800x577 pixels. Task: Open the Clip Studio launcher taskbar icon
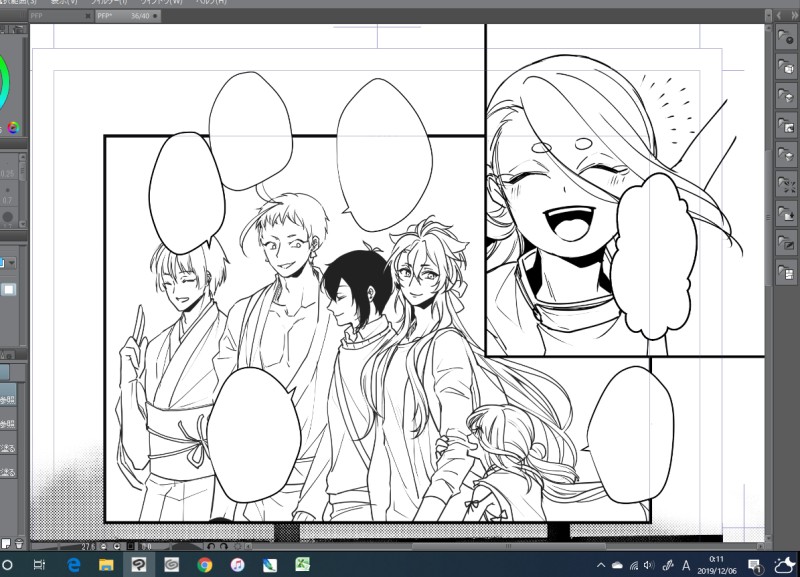pos(171,564)
